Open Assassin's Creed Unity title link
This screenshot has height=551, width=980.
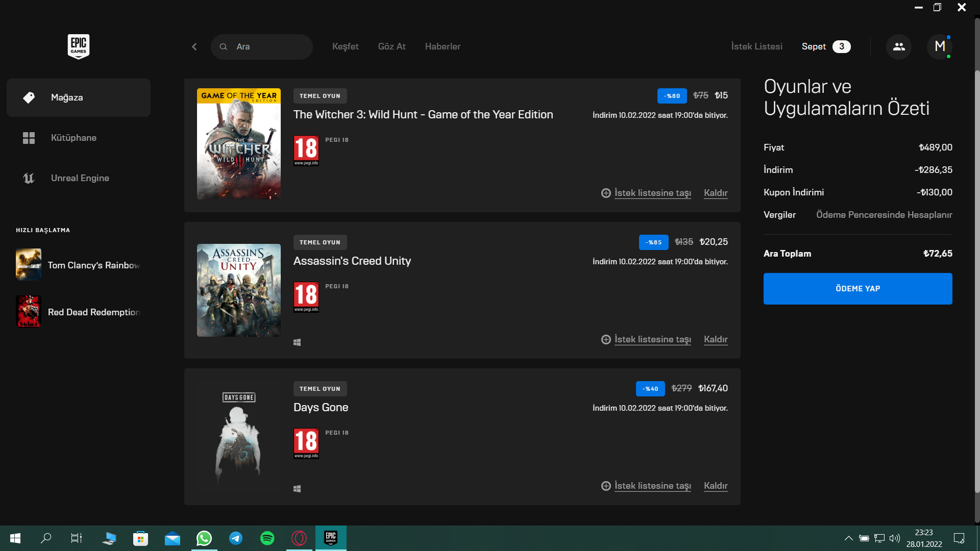(352, 261)
